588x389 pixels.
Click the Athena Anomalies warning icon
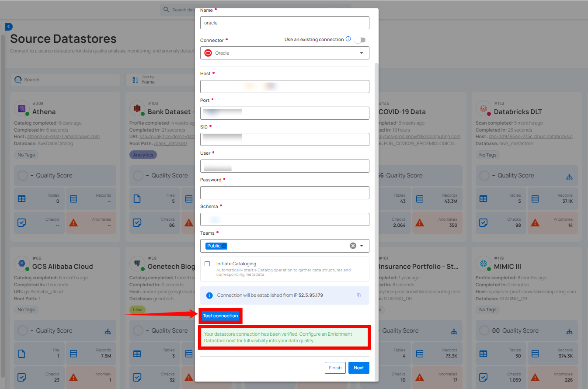73,222
